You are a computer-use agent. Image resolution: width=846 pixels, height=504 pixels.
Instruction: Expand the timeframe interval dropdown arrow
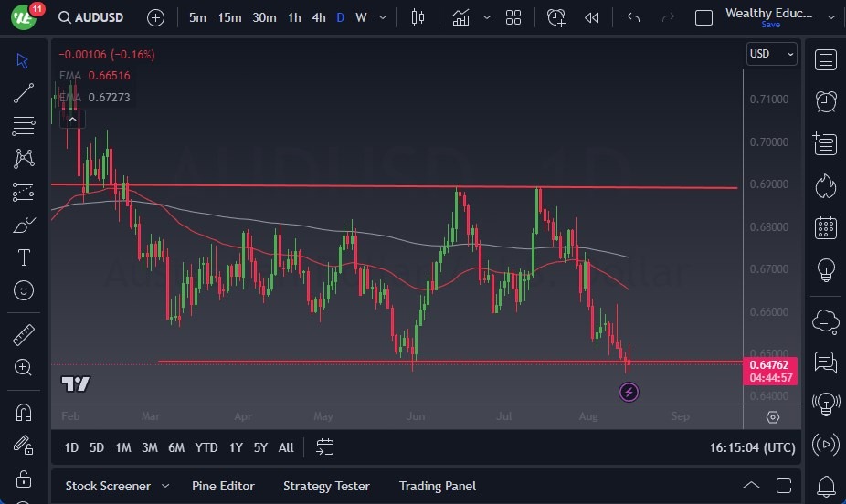tap(383, 17)
